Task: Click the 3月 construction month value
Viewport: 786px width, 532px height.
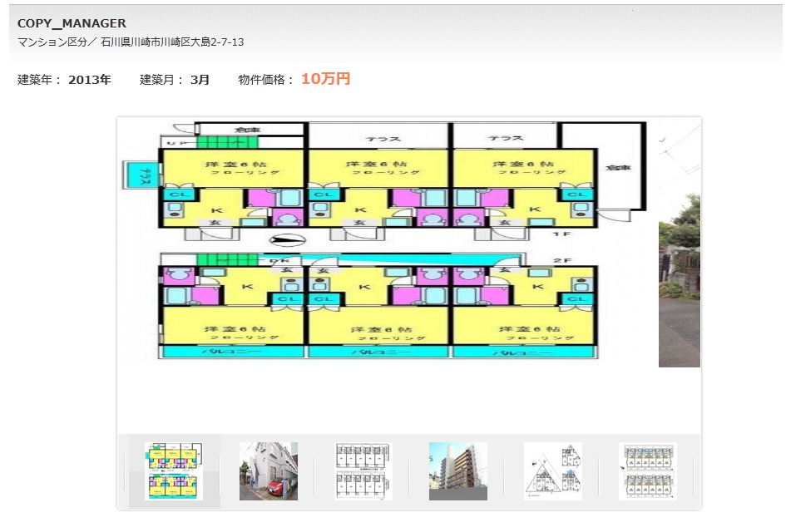Action: (x=200, y=80)
